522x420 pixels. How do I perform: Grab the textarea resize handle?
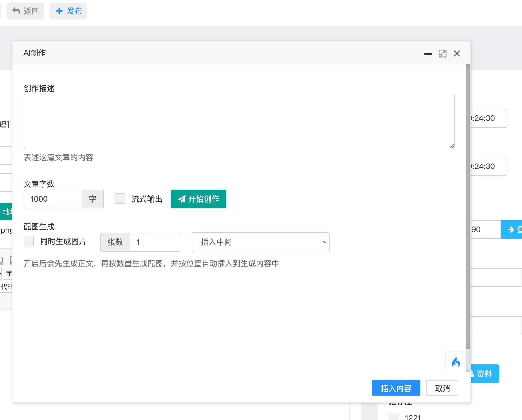pyautogui.click(x=452, y=146)
